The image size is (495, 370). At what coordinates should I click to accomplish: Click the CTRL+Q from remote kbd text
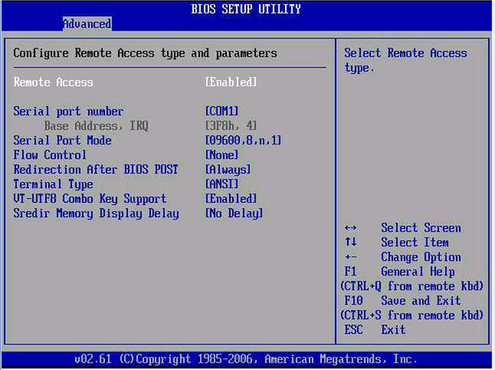(412, 286)
